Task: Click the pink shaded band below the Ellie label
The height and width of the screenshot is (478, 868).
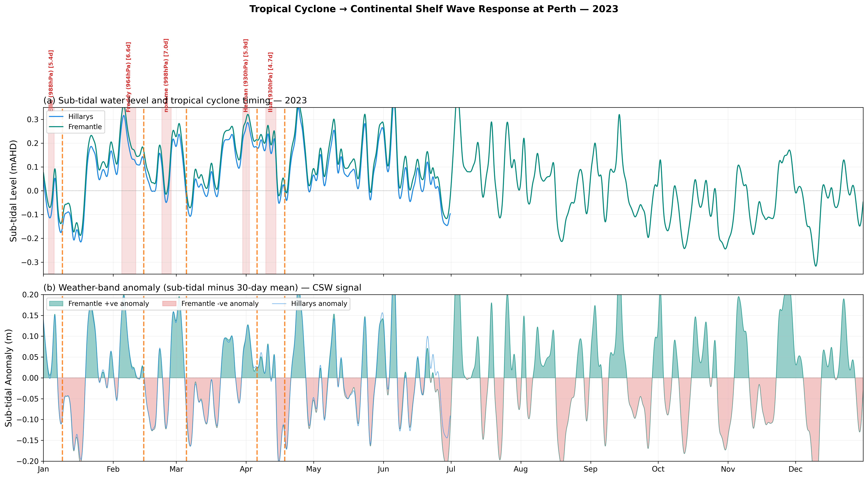Action: [51, 191]
